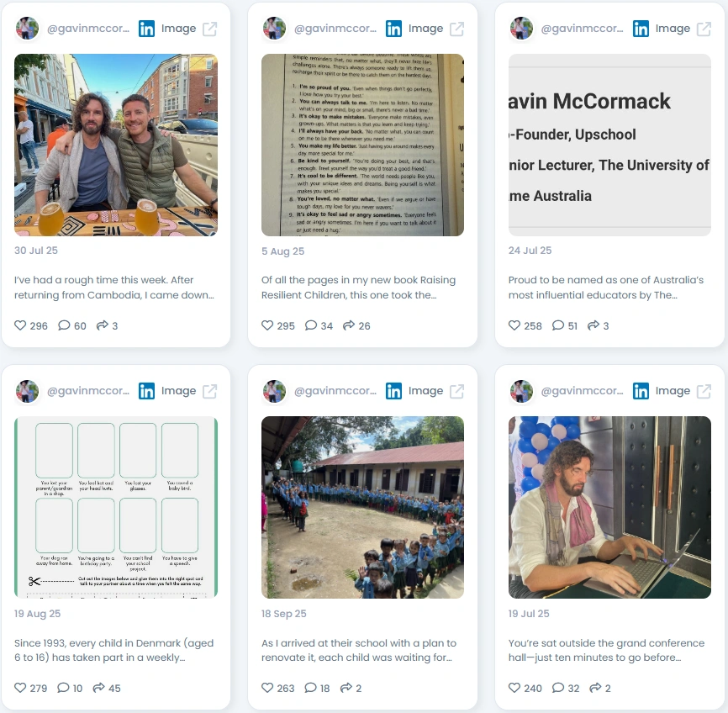Open "Since 1993, every child in Denmark" post text
The image size is (728, 713).
[x=113, y=650]
